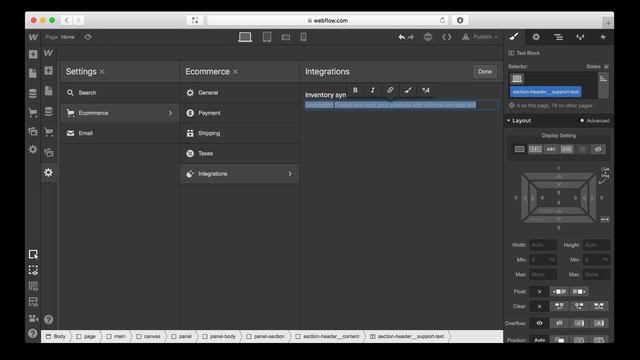Collapse the Layout section
The width and height of the screenshot is (640, 360).
click(519, 121)
